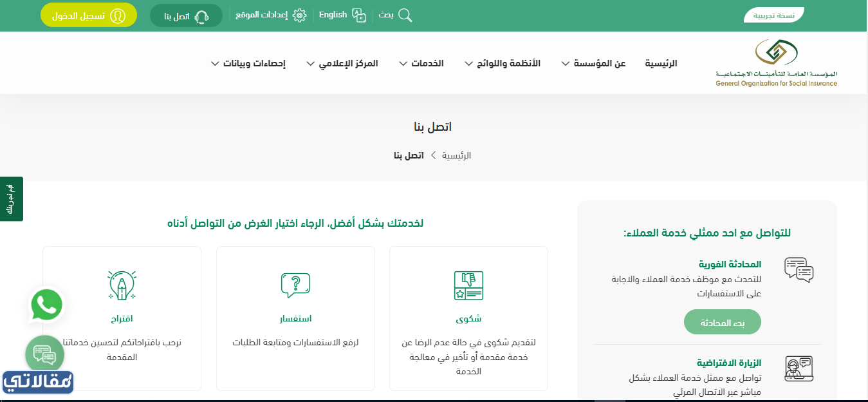Click the المحادثة الفورية heading
This screenshot has width=868, height=402.
coord(730,264)
